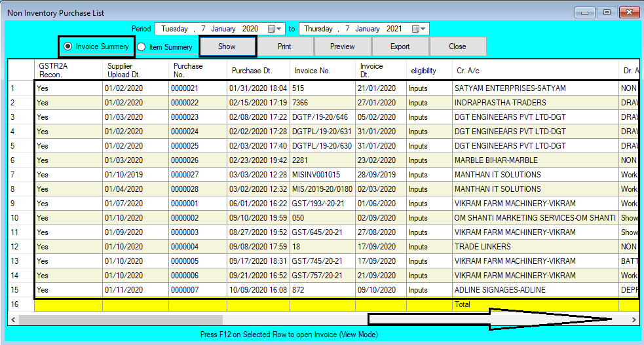Click the INDRAPRASTHA TRADERS cell
This screenshot has width=644, height=345.
pos(535,103)
